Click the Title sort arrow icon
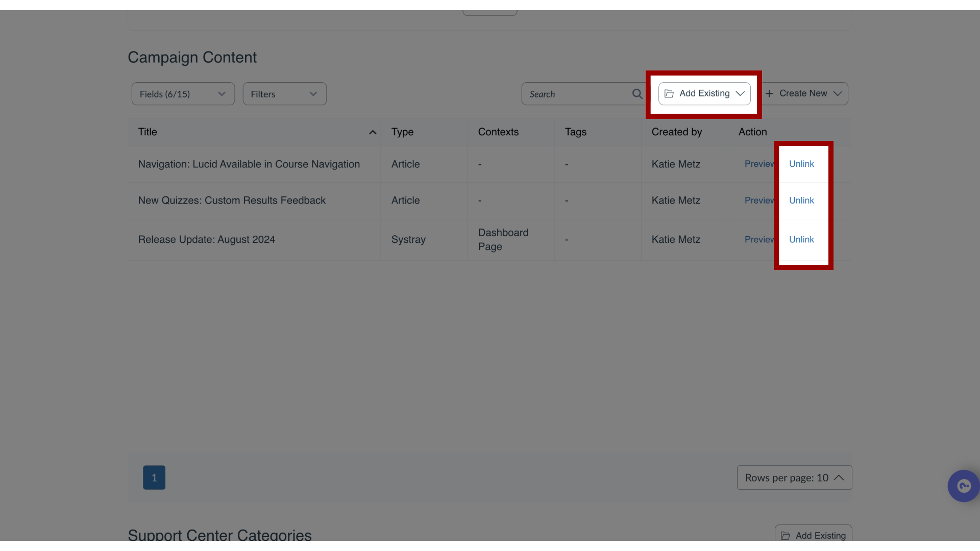The height and width of the screenshot is (551, 980). 372,133
